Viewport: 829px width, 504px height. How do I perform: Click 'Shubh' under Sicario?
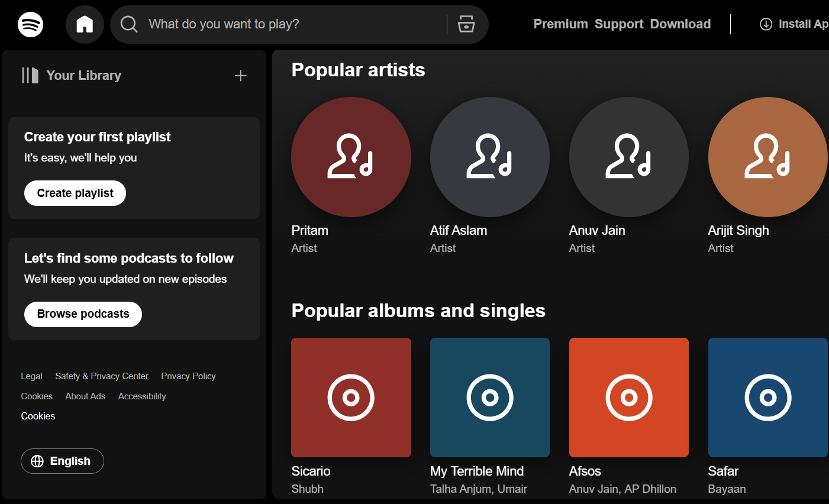click(307, 489)
